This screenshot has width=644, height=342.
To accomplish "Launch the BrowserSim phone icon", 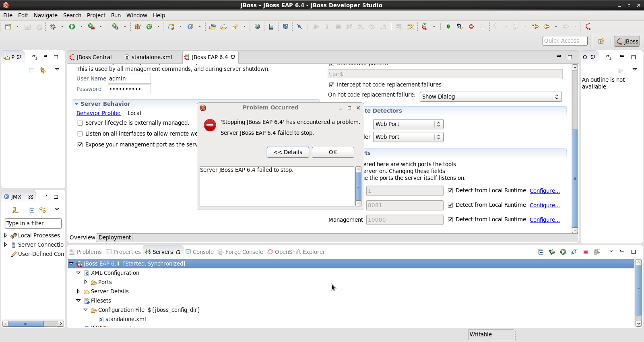I will tap(271, 27).
